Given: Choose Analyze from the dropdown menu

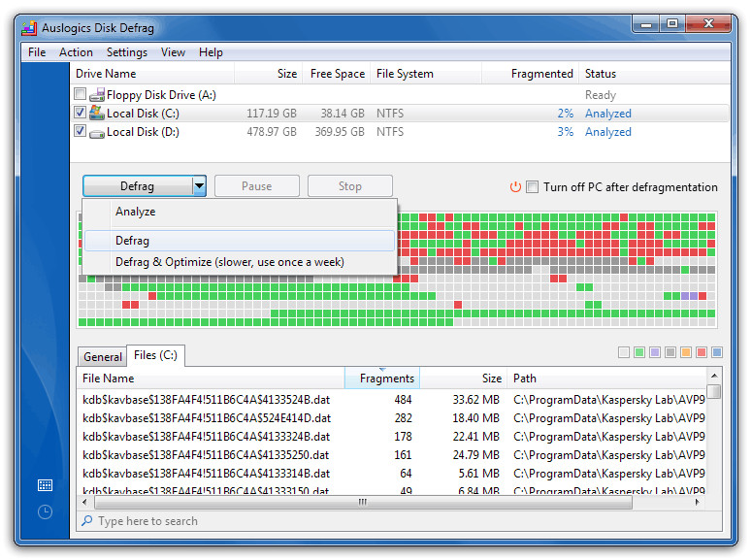Looking at the screenshot, I should pyautogui.click(x=240, y=212).
